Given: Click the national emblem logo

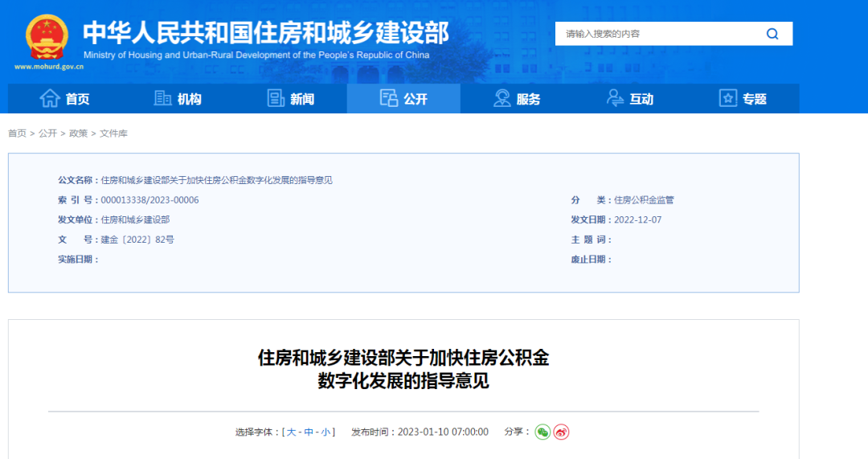Looking at the screenshot, I should pyautogui.click(x=47, y=37).
